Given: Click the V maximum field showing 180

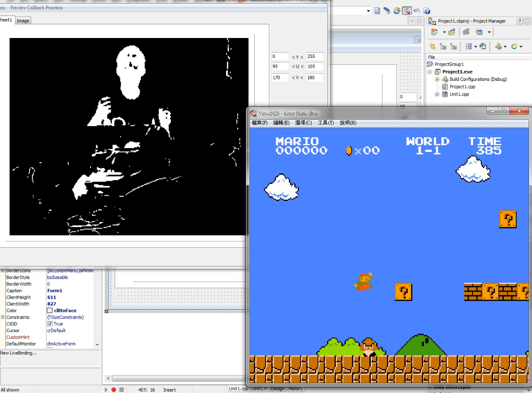Looking at the screenshot, I should pos(315,77).
